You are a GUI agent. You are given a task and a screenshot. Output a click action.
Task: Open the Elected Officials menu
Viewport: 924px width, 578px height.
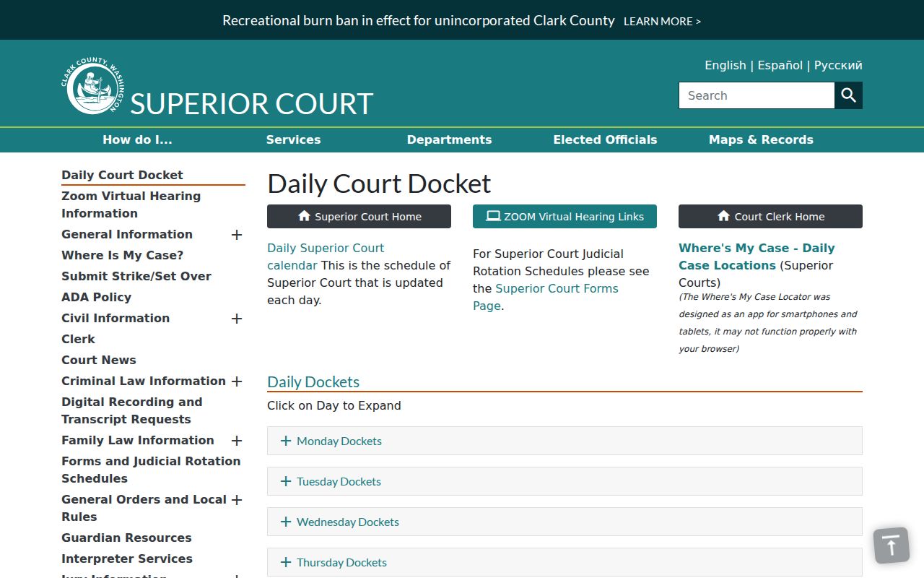(605, 140)
